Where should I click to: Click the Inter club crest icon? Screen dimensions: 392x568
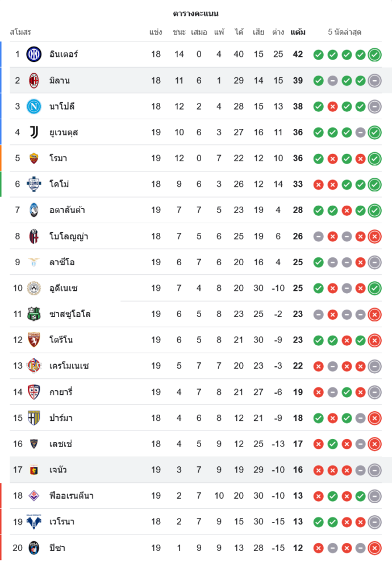(x=34, y=55)
